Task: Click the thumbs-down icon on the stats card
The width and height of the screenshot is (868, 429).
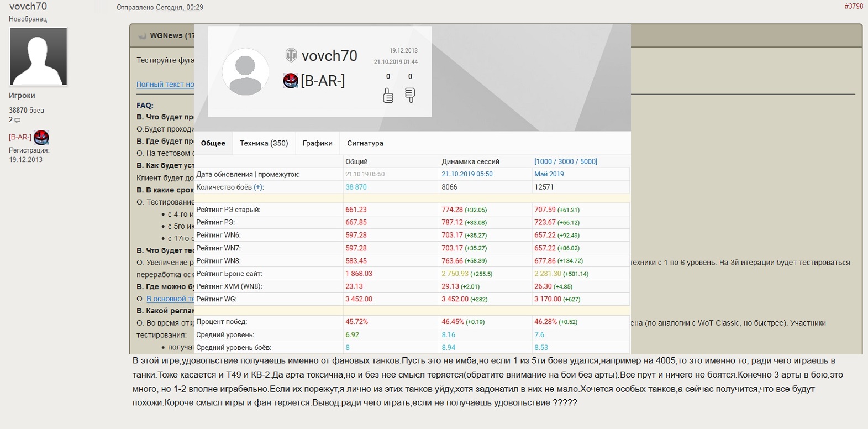Action: click(x=410, y=95)
